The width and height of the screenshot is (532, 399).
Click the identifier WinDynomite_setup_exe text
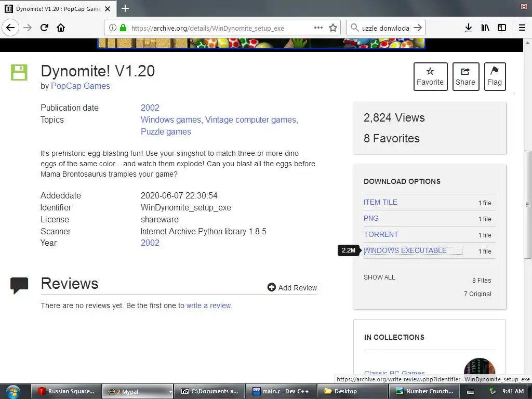186,208
